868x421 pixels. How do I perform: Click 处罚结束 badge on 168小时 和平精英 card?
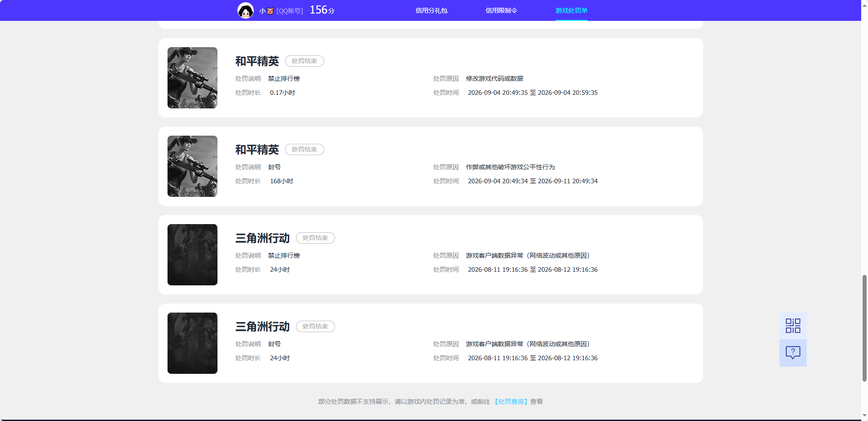pos(304,149)
